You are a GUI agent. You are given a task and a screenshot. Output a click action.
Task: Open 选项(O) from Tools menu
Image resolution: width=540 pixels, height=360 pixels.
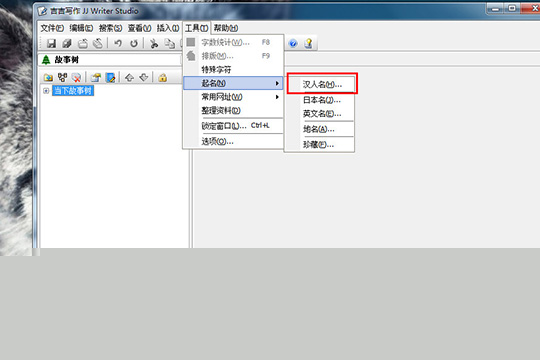tap(233, 141)
